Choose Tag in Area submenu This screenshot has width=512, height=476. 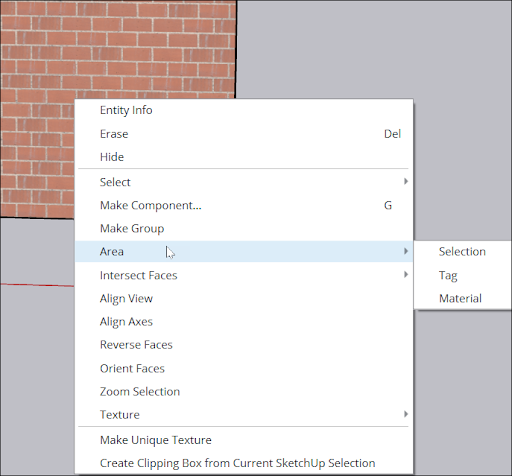(463, 275)
